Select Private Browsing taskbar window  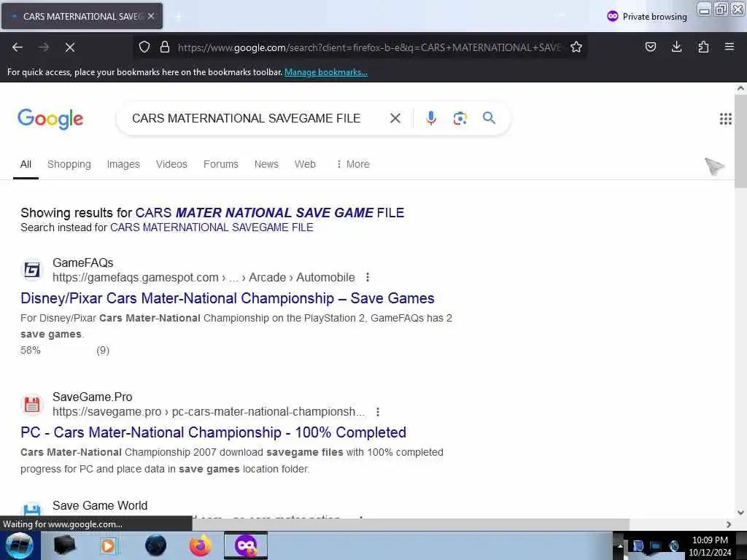(246, 545)
